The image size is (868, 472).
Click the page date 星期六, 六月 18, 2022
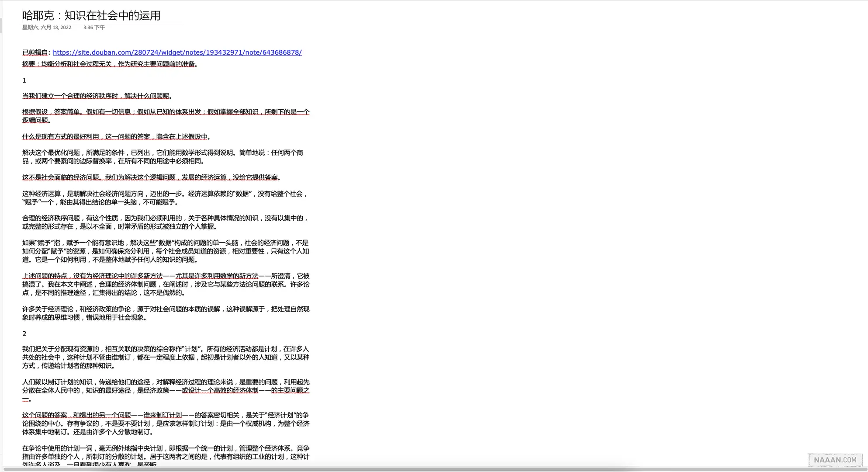click(47, 28)
